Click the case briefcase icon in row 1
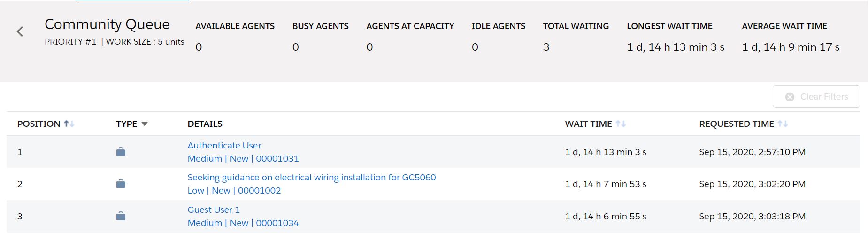The width and height of the screenshot is (868, 249). point(121,152)
